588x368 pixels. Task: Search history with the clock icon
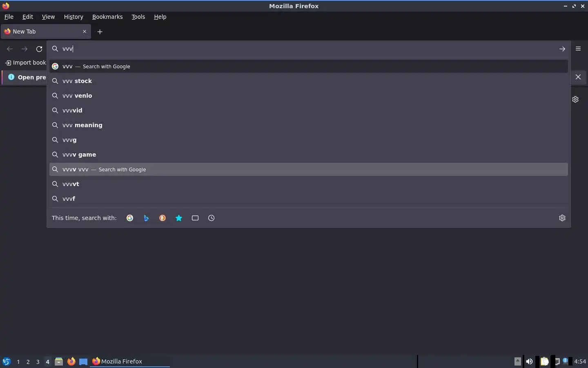(212, 218)
